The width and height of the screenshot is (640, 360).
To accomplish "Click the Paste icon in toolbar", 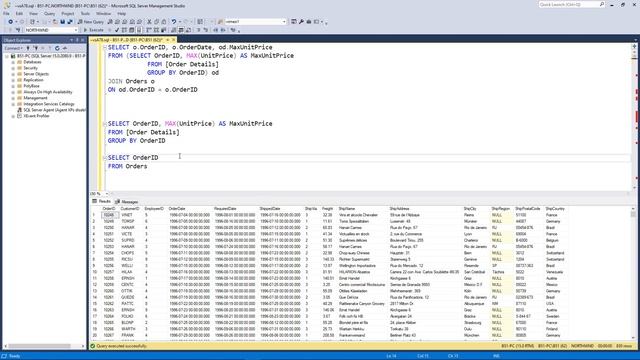I will pos(164,22).
